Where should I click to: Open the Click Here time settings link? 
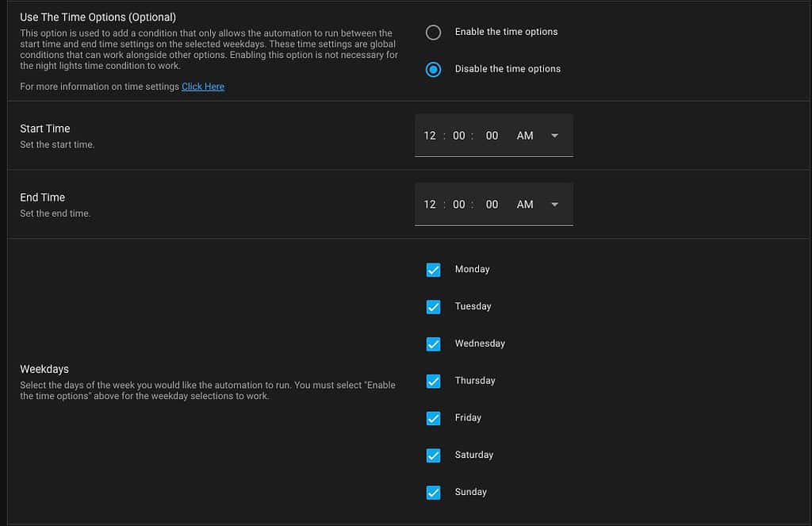coord(203,86)
